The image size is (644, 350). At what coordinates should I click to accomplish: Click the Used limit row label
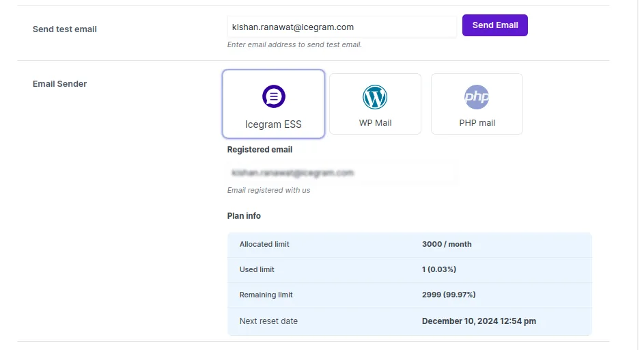click(x=257, y=269)
